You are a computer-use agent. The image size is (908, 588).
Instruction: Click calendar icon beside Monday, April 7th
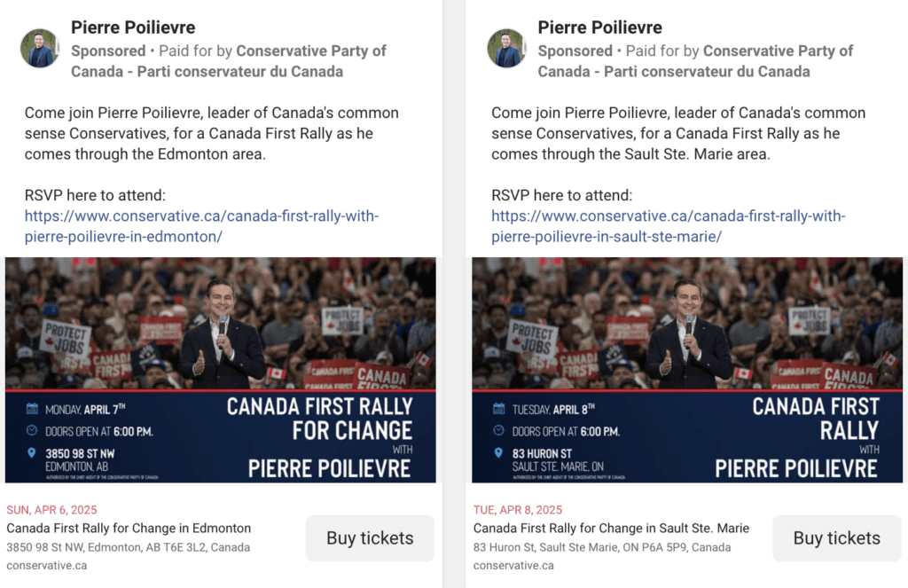33,409
